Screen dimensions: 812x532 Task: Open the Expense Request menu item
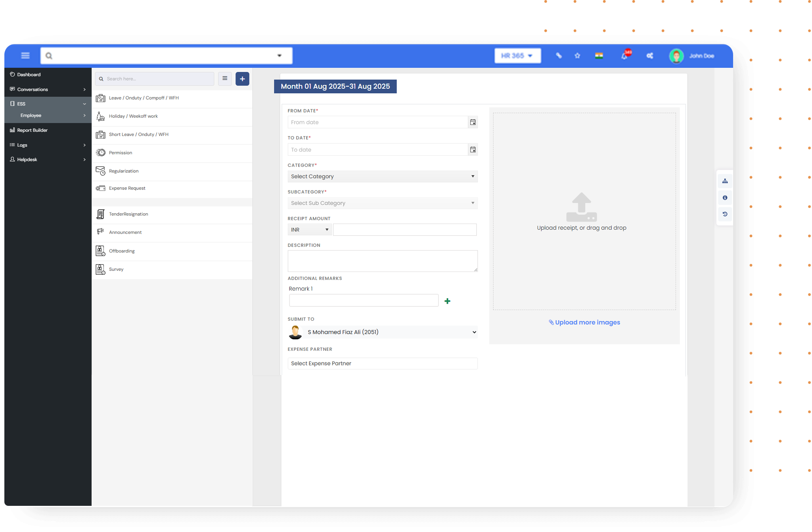point(127,188)
